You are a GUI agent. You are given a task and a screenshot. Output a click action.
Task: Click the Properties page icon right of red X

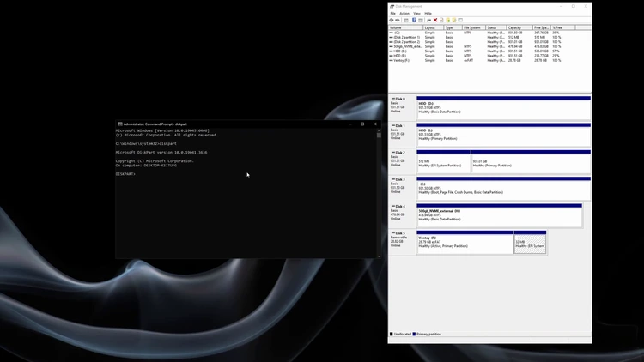point(441,20)
